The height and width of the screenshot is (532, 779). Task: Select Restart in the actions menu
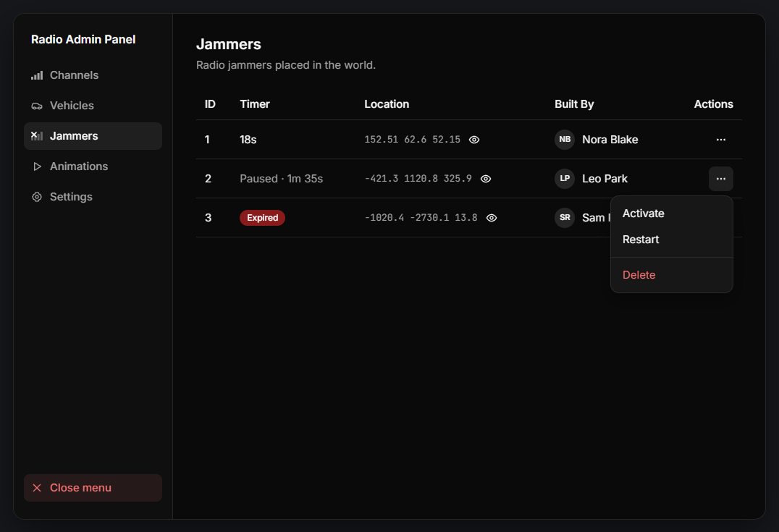click(672, 240)
